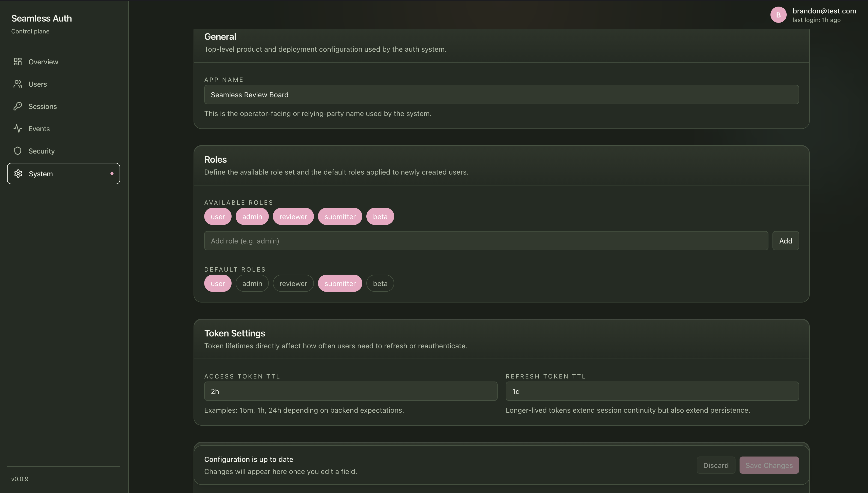Viewport: 868px width, 493px height.
Task: Click the Users people icon
Action: tap(17, 84)
